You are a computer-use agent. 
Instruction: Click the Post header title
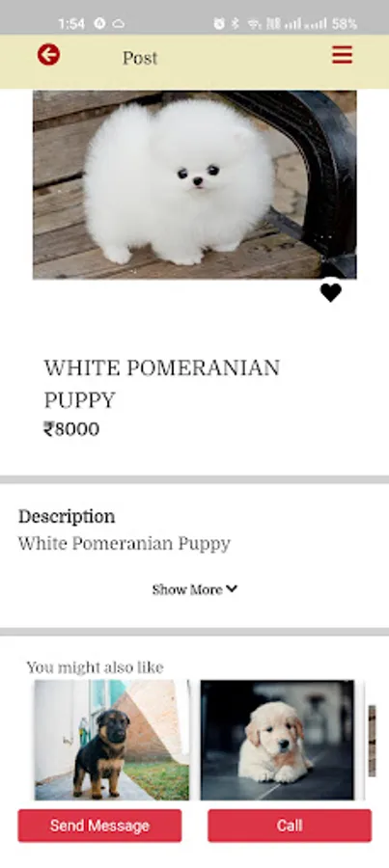(x=140, y=58)
